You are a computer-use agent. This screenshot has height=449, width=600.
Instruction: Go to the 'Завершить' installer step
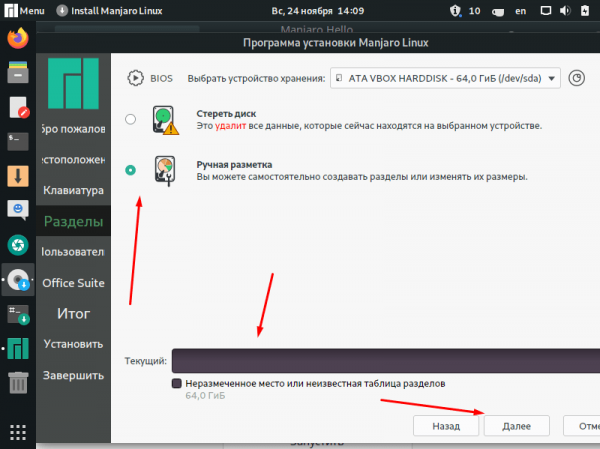click(x=73, y=375)
